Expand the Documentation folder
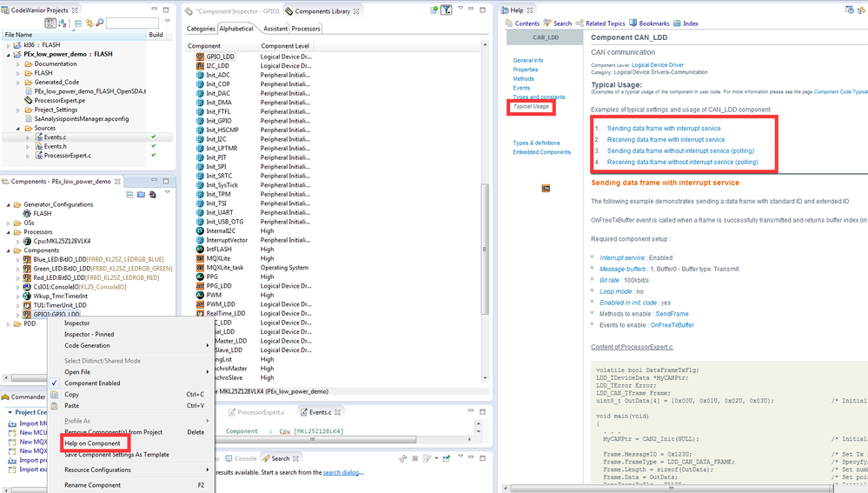The height and width of the screenshot is (493, 868). (x=18, y=64)
